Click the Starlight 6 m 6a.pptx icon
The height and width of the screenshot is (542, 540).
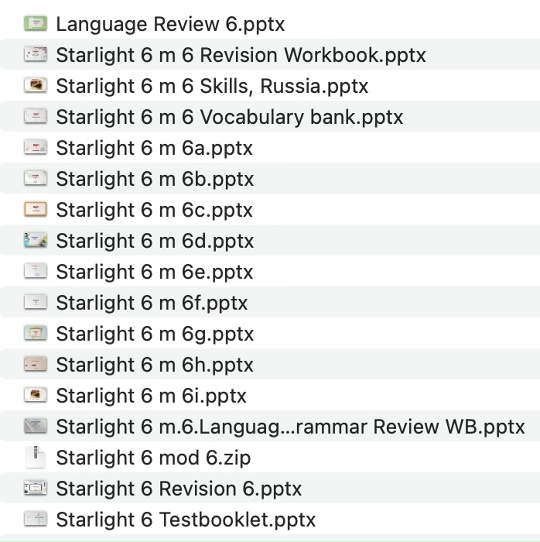(36, 147)
